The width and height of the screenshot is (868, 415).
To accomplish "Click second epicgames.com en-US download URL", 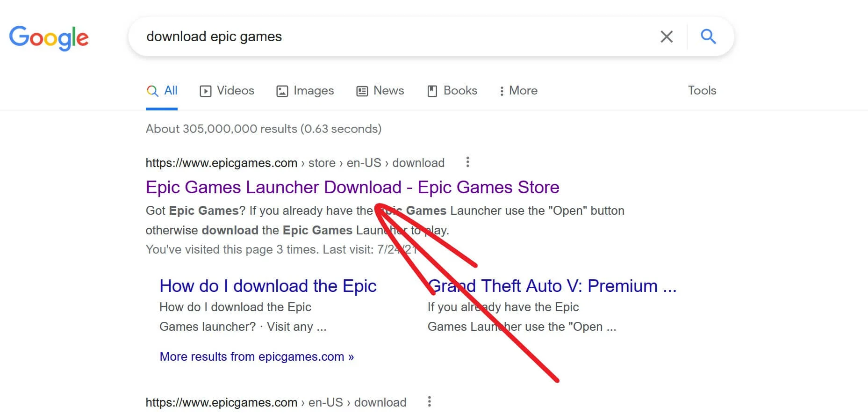I will 276,402.
